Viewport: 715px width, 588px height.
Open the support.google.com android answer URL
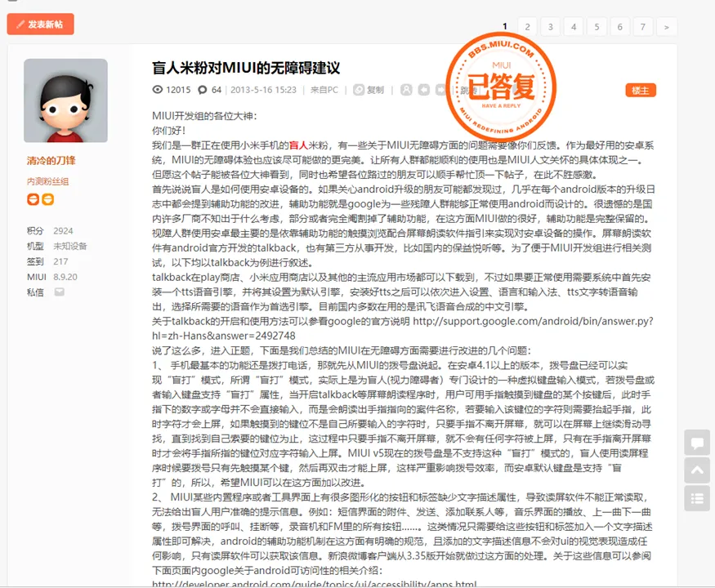(x=403, y=328)
